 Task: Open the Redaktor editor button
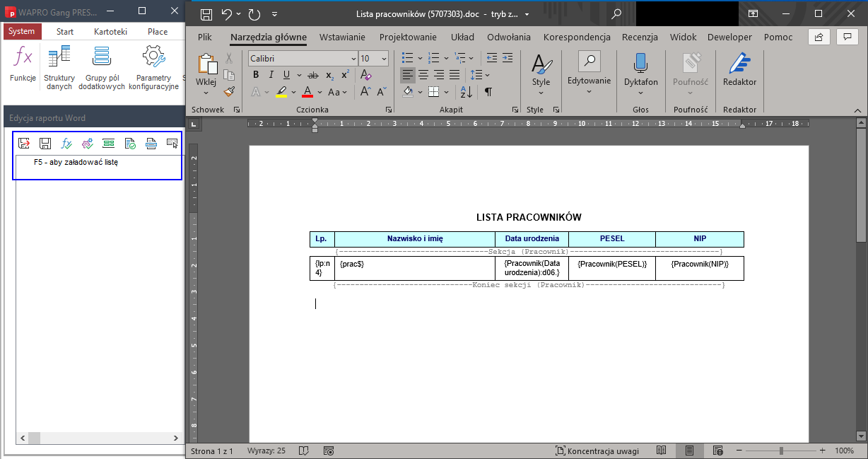pos(739,71)
